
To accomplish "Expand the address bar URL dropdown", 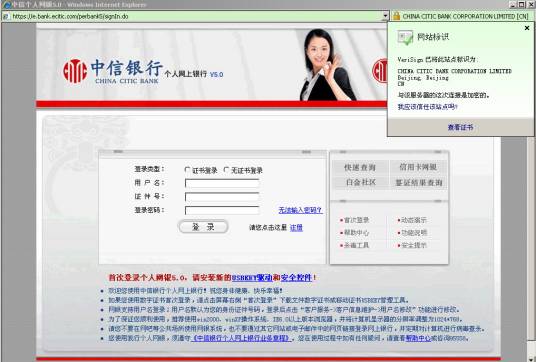I will click(x=385, y=16).
